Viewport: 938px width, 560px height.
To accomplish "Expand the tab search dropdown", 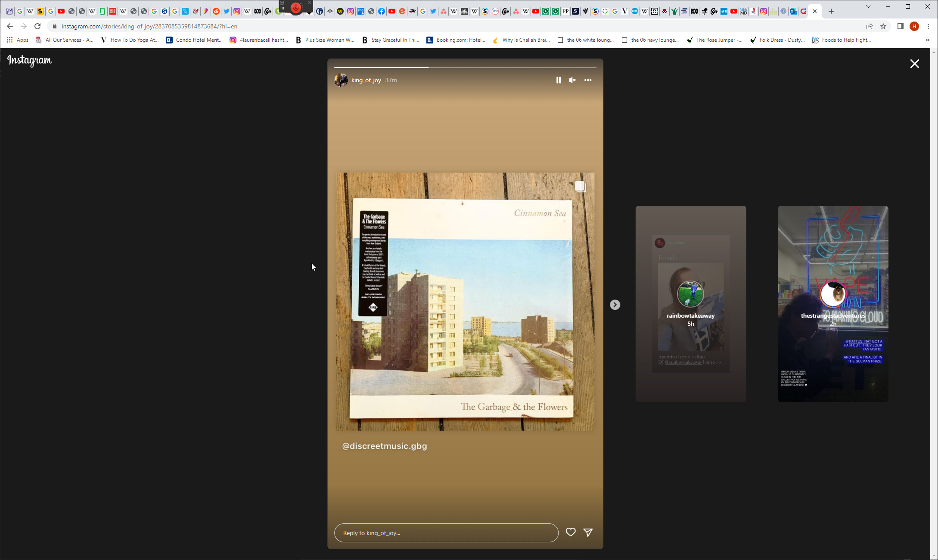I will [868, 6].
